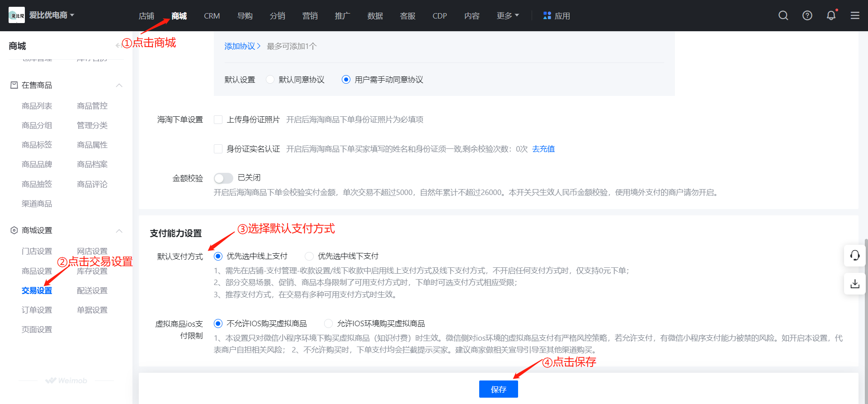Open the customer service headset icon
868x404 pixels.
[854, 256]
